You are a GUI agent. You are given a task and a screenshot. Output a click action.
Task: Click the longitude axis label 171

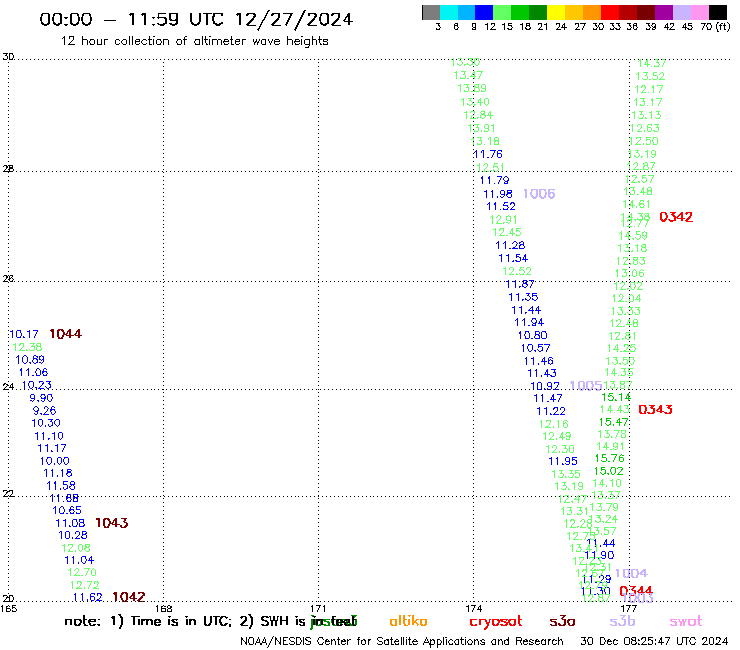click(318, 608)
